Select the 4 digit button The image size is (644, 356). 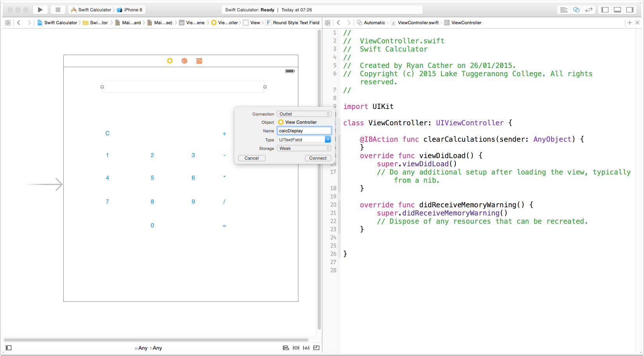[107, 178]
